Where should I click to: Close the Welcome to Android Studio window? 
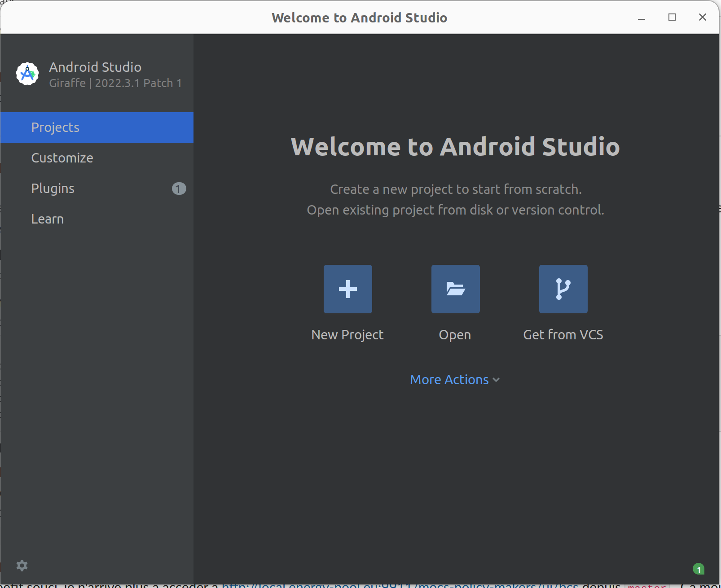[x=703, y=18]
